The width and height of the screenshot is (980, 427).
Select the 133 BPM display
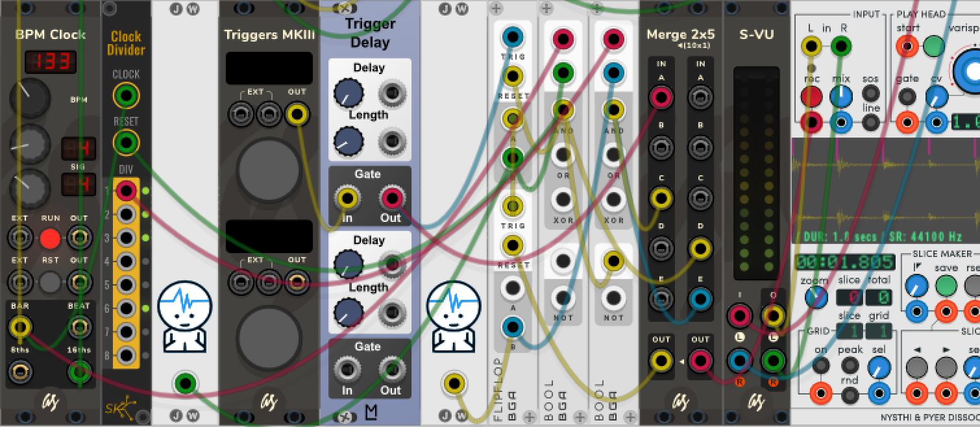click(x=51, y=63)
